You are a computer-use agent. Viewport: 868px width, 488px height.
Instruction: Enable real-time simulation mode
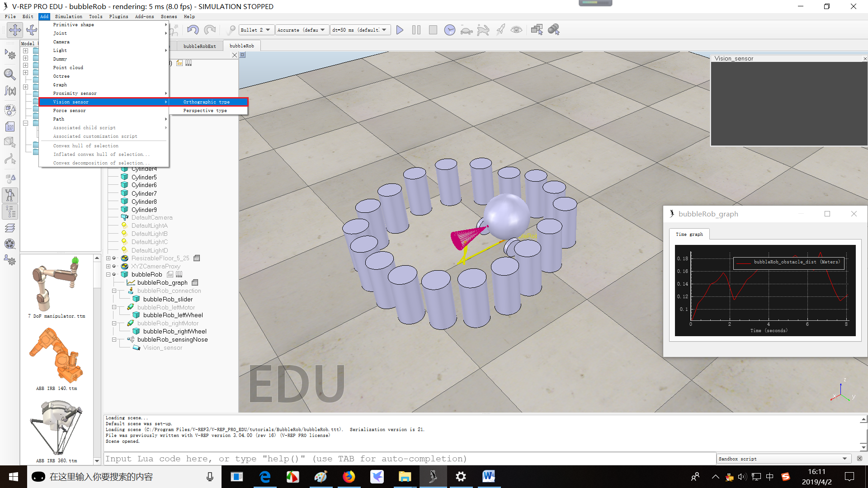click(450, 30)
